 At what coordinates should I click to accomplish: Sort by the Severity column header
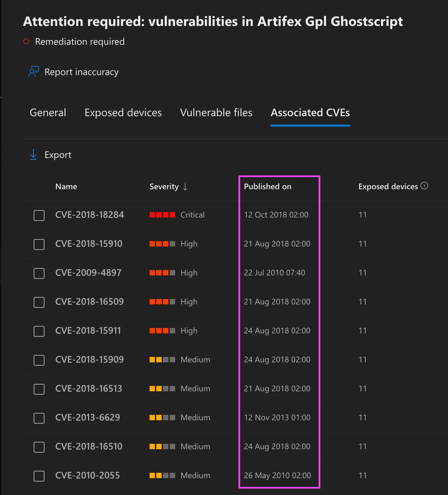tap(164, 187)
